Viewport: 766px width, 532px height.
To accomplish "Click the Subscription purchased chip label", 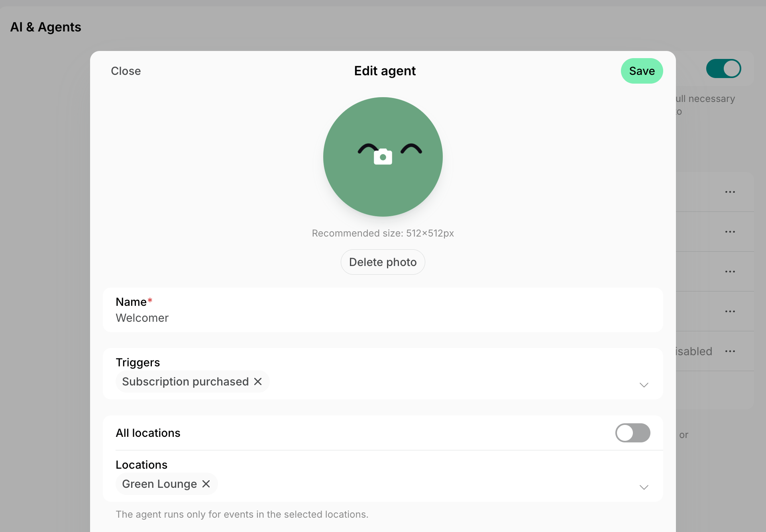I will (x=185, y=381).
